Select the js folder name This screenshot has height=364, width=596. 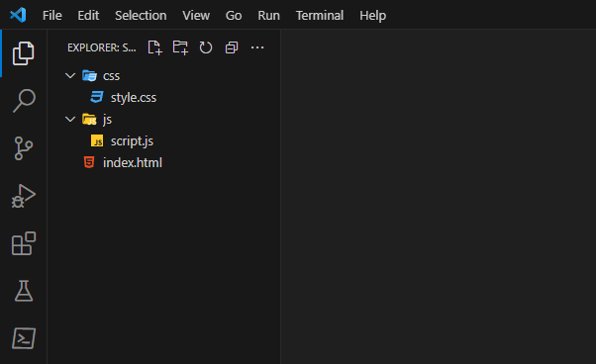tap(107, 120)
